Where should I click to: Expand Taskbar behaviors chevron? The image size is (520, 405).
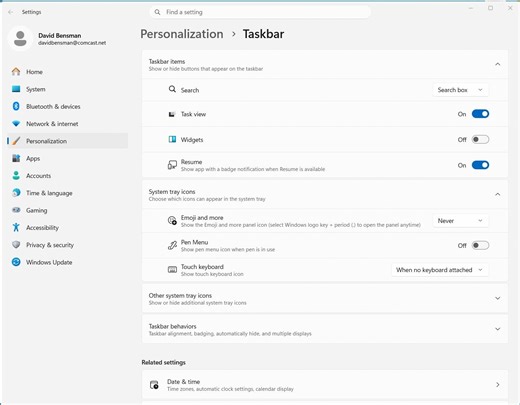[498, 329]
